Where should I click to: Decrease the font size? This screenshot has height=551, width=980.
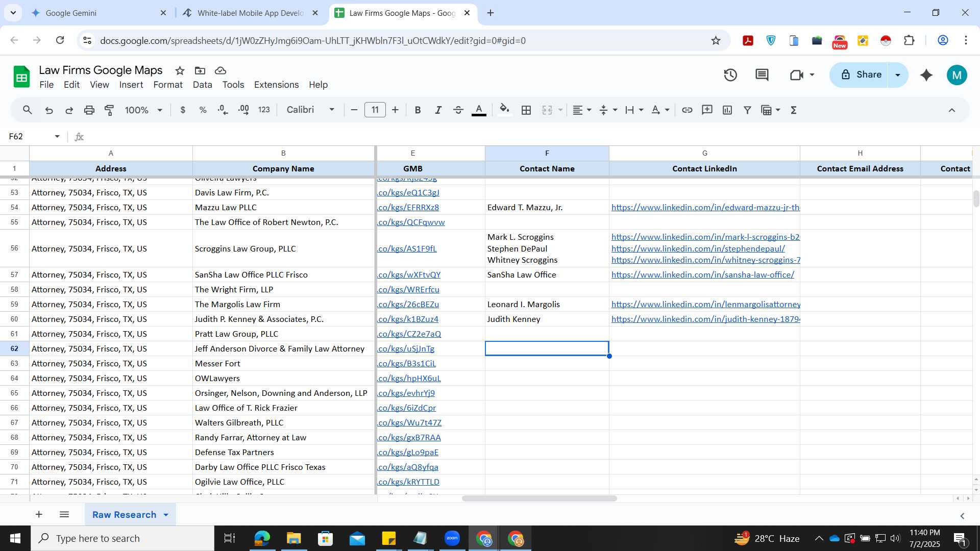354,110
